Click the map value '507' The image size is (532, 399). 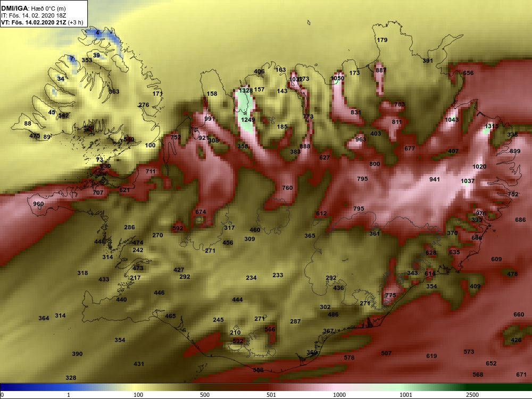pos(386,354)
